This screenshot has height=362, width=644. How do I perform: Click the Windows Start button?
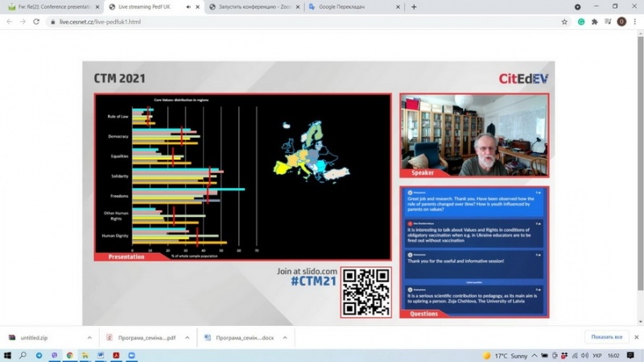click(7, 355)
